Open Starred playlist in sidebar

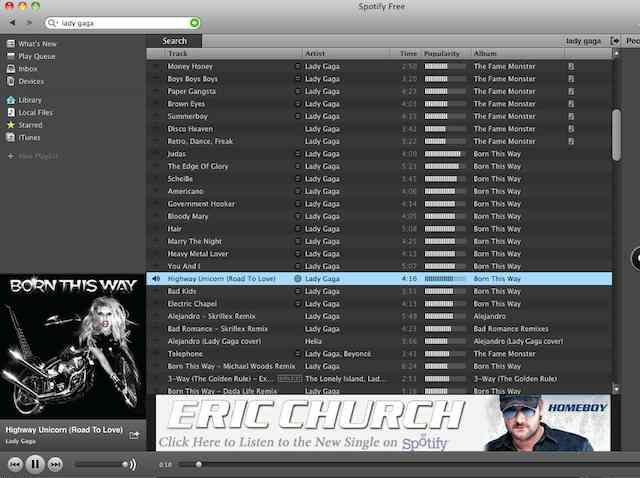click(x=24, y=125)
